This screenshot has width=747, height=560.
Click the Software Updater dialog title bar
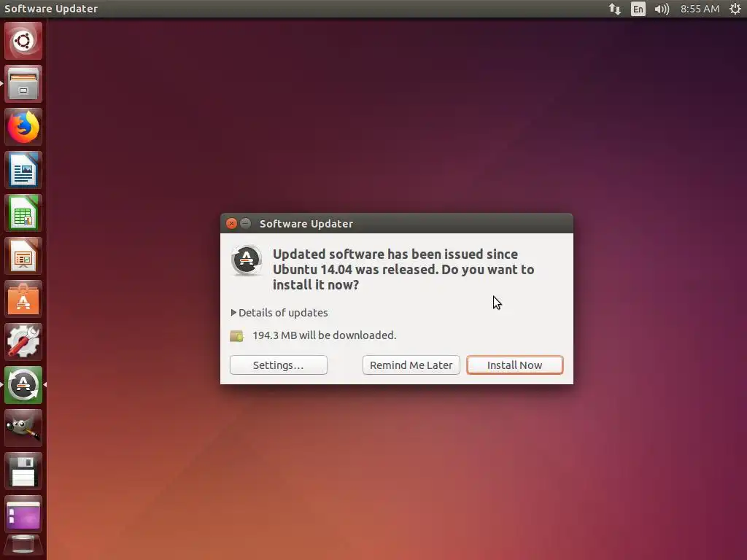click(x=397, y=223)
